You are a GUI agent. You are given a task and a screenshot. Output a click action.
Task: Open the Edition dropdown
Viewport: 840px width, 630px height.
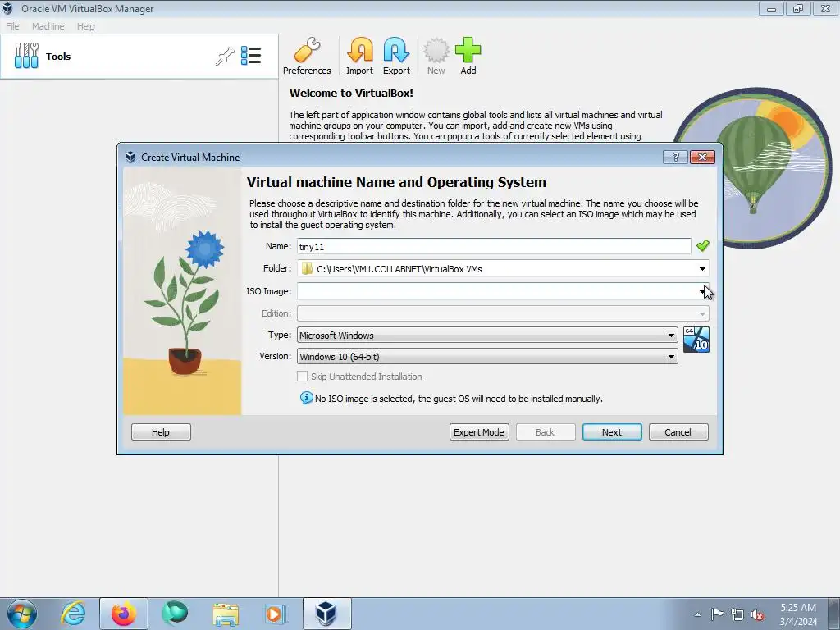click(x=503, y=313)
